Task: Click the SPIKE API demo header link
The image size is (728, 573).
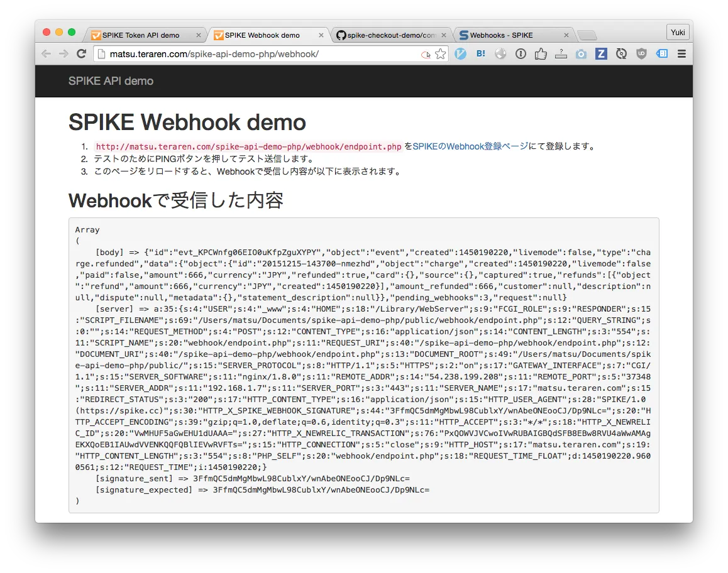Action: click(110, 81)
